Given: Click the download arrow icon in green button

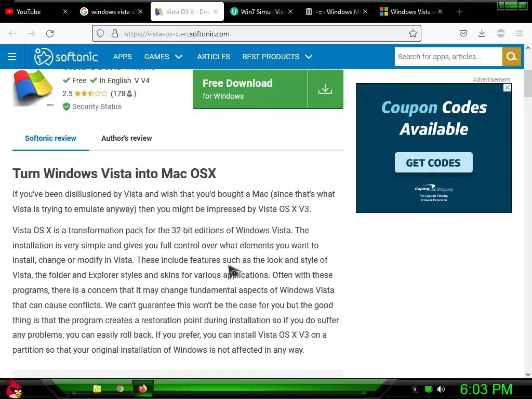Looking at the screenshot, I should (325, 89).
